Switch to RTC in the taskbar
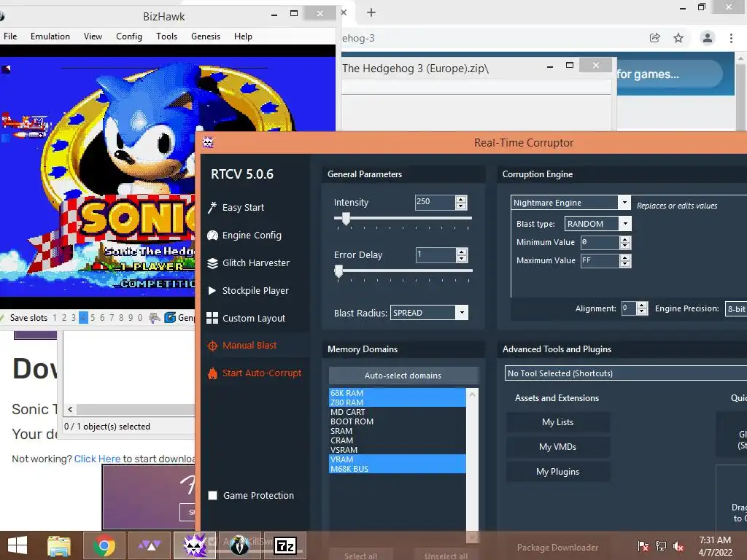747x560 pixels. click(194, 545)
